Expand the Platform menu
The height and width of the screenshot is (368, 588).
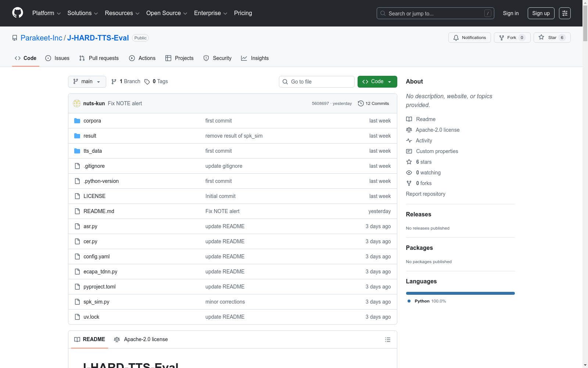point(47,13)
